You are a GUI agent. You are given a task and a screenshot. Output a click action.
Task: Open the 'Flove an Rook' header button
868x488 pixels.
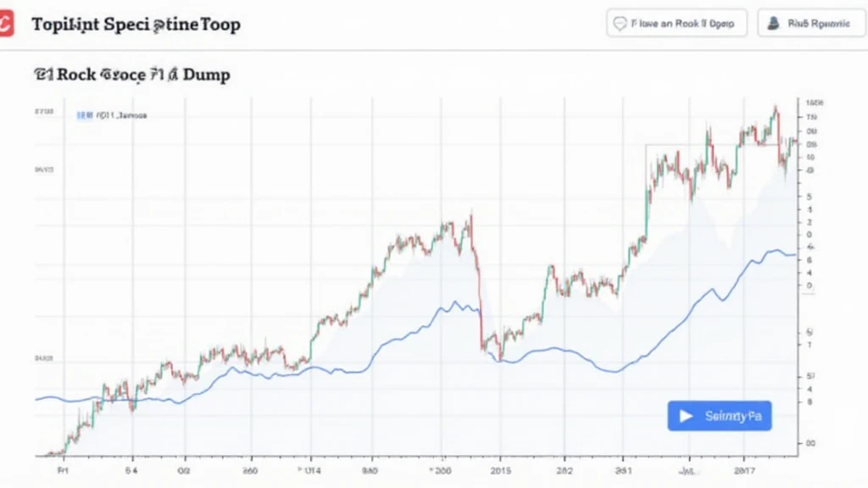coord(676,23)
